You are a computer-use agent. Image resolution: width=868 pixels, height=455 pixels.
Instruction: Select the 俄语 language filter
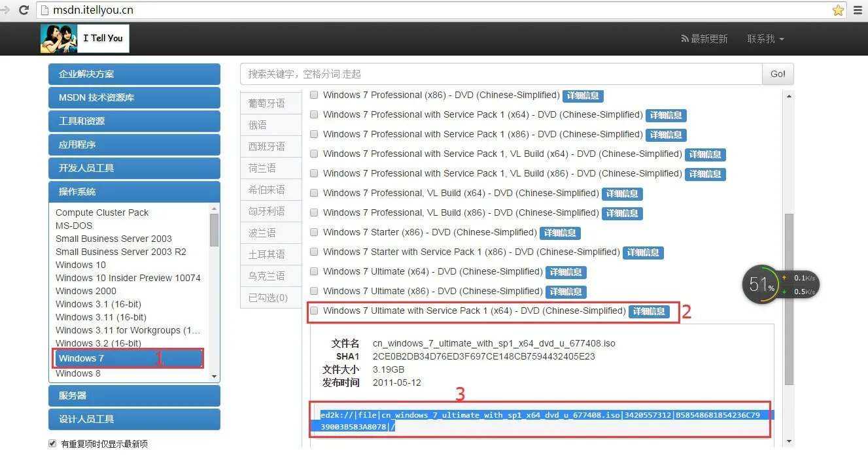271,124
